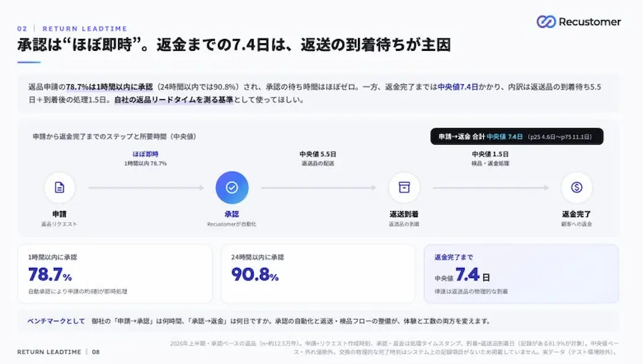The height and width of the screenshot is (364, 643).
Task: Click the underlined 自社の返品リードタイムを測る基準 phrase
Action: [173, 100]
